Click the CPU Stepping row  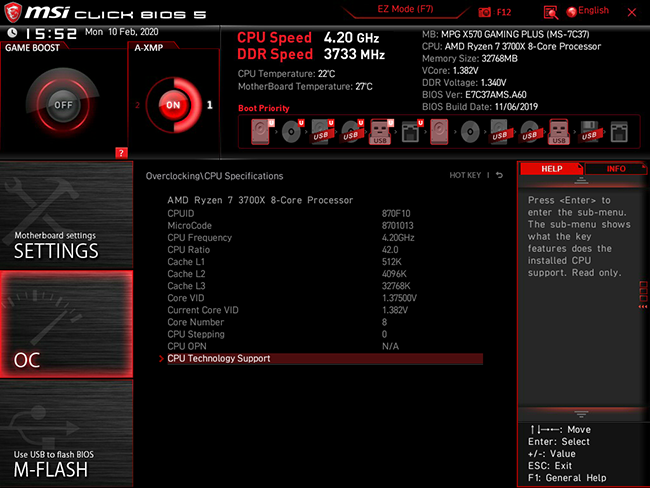(325, 334)
